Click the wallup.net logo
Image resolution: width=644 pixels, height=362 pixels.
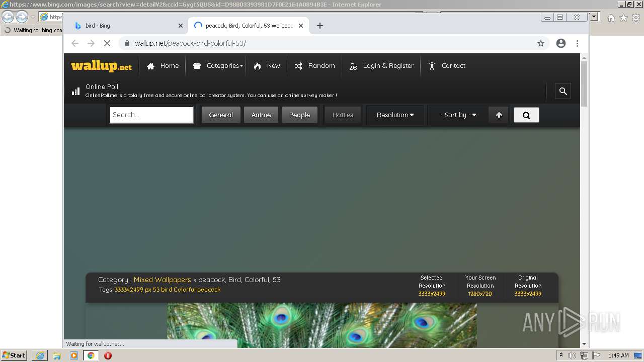pos(101,66)
